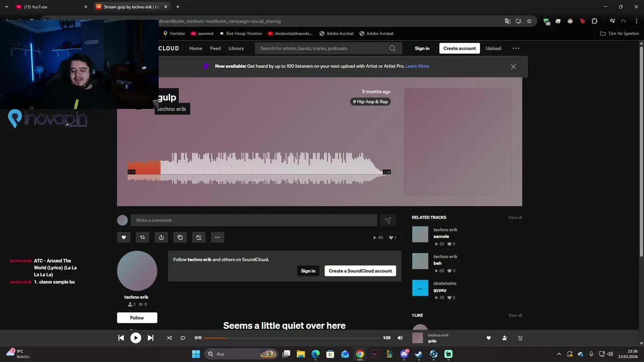The height and width of the screenshot is (362, 644).
Task: Mute the volume in the player bar
Action: (x=400, y=338)
